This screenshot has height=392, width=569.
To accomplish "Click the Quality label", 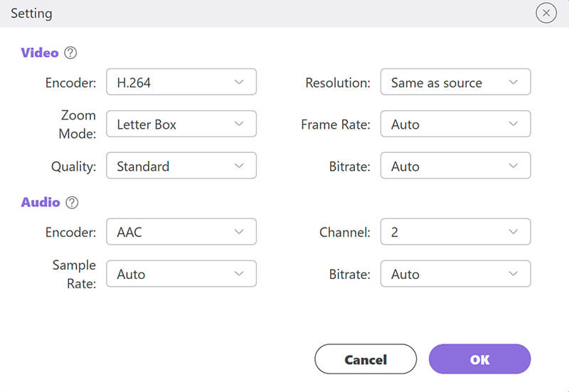I will point(74,166).
